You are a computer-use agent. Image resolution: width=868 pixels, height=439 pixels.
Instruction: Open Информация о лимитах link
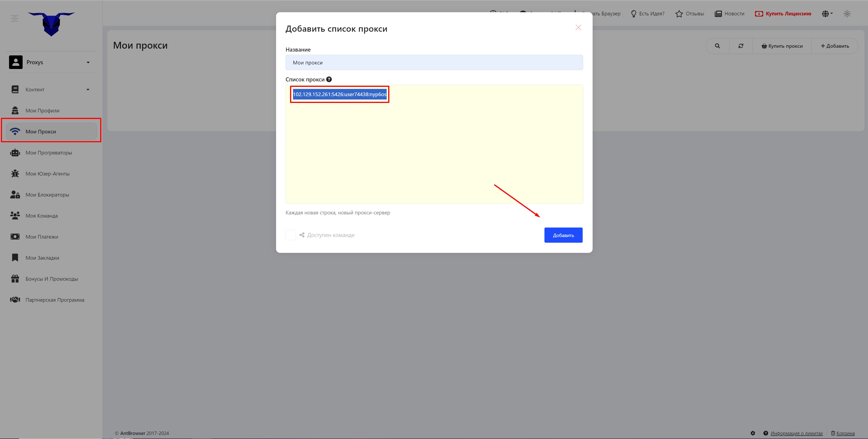(796, 433)
